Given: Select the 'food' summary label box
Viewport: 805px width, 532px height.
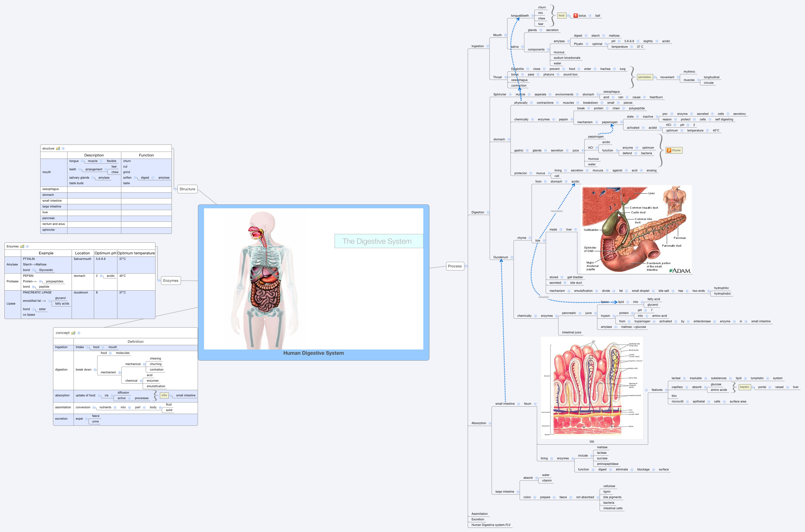Looking at the screenshot, I should [562, 16].
